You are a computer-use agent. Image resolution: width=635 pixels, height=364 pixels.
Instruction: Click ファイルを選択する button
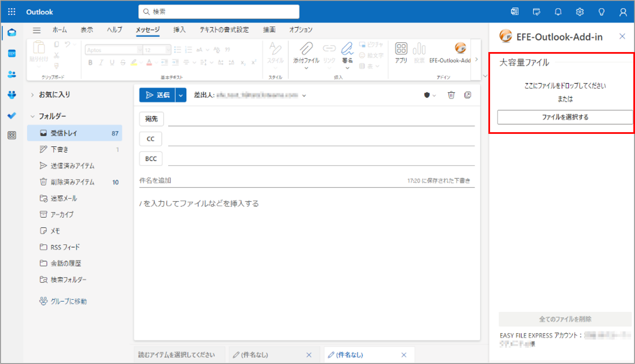565,117
